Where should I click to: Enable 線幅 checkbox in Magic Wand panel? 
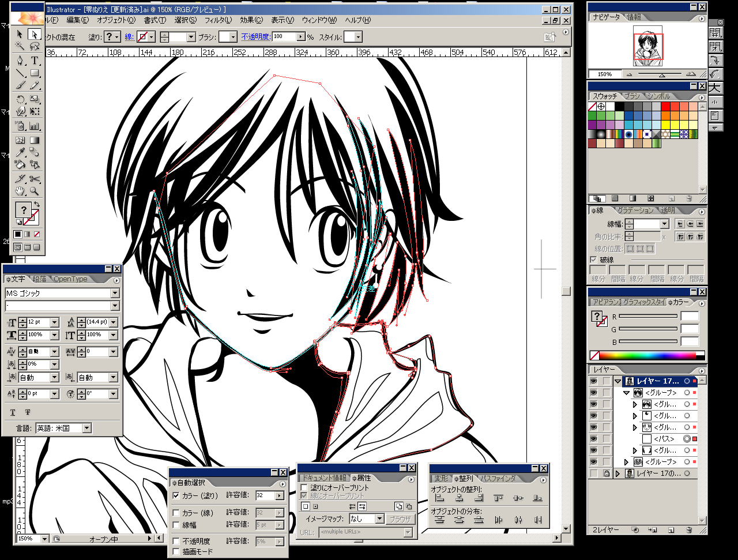pyautogui.click(x=176, y=525)
